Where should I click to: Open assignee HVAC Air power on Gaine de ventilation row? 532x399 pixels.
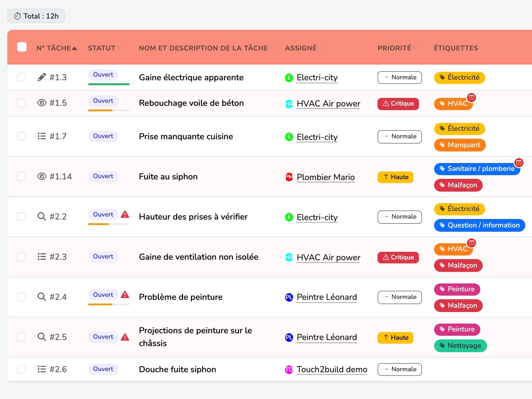[x=328, y=258]
